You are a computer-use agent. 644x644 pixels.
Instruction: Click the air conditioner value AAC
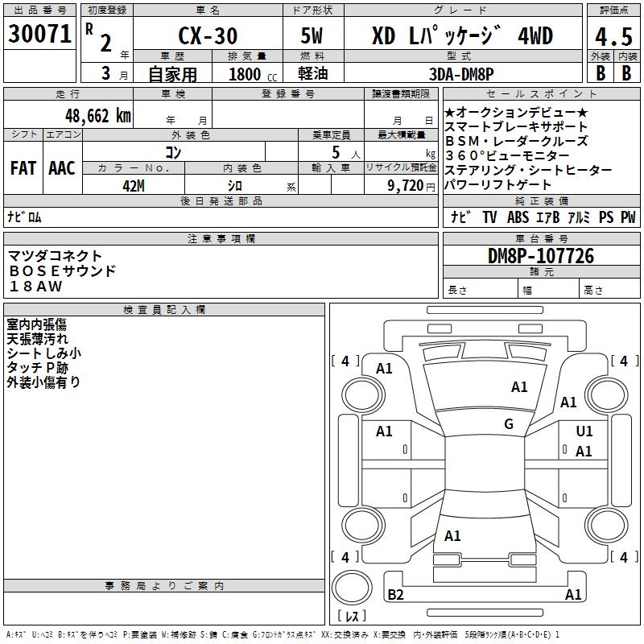[x=62, y=168]
